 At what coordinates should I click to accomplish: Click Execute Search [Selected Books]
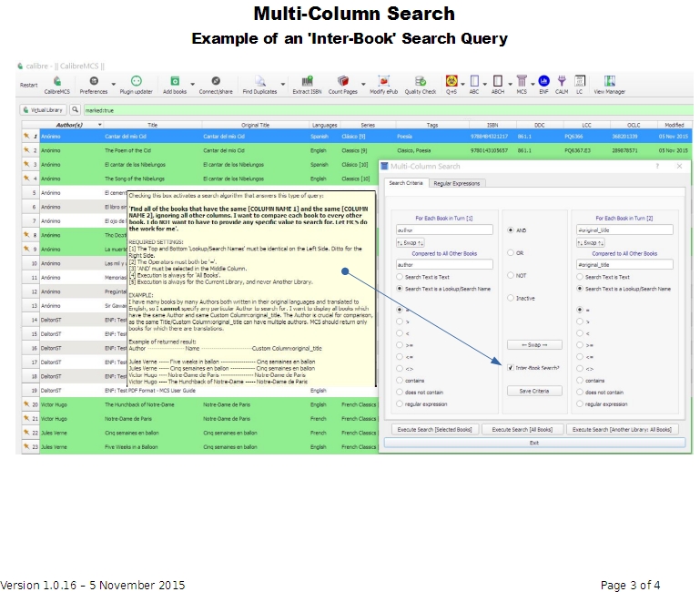(434, 429)
